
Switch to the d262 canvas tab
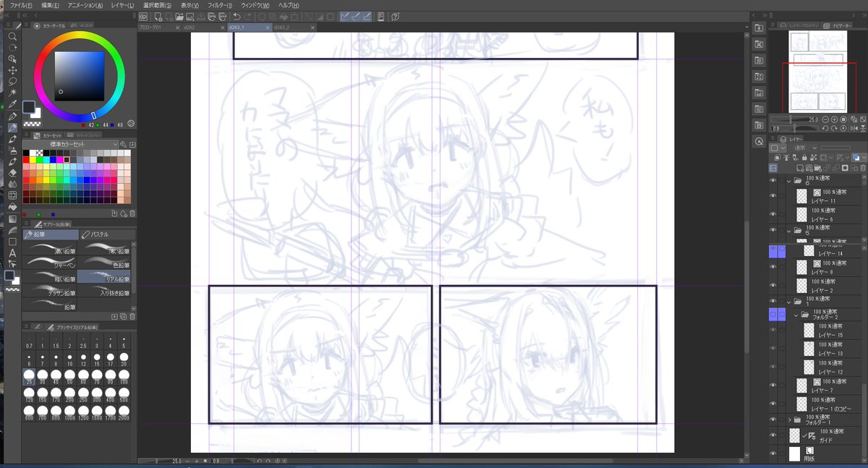click(203, 27)
